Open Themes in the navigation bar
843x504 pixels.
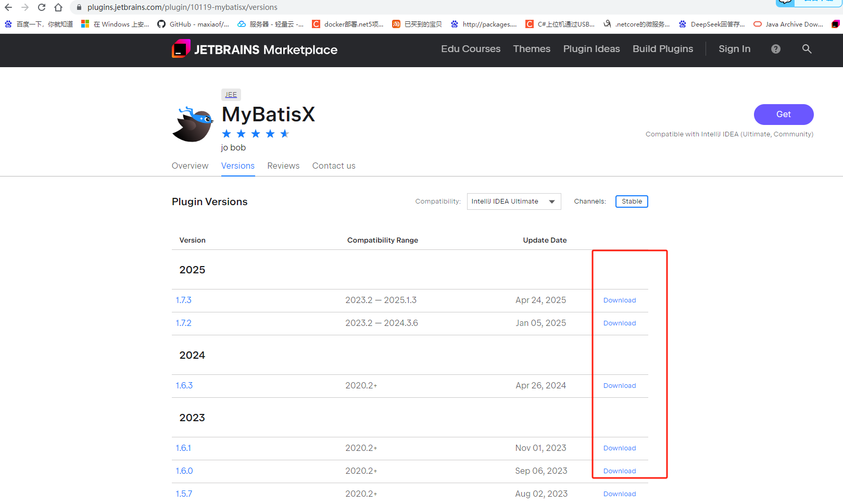click(x=532, y=49)
